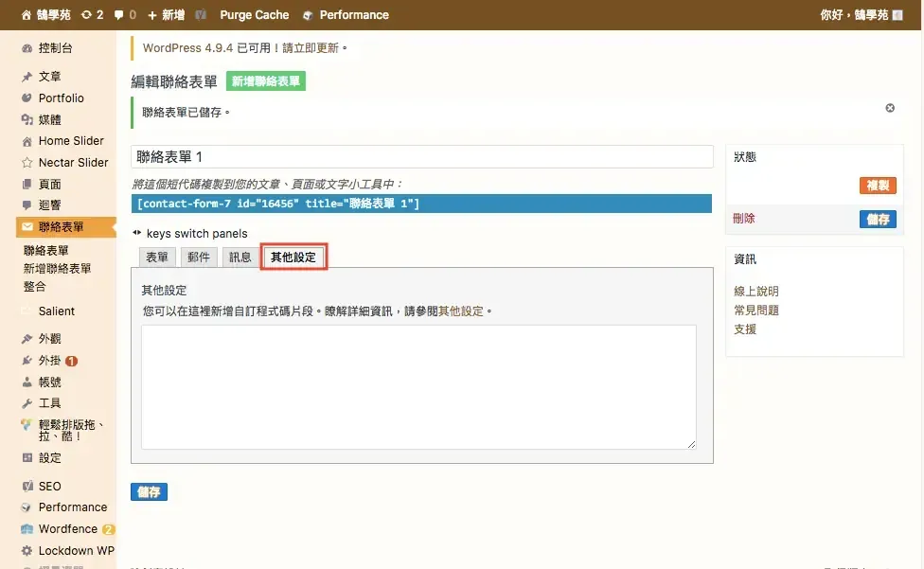Open 設定 settings icon in sidebar
The width and height of the screenshot is (924, 569).
coord(27,457)
